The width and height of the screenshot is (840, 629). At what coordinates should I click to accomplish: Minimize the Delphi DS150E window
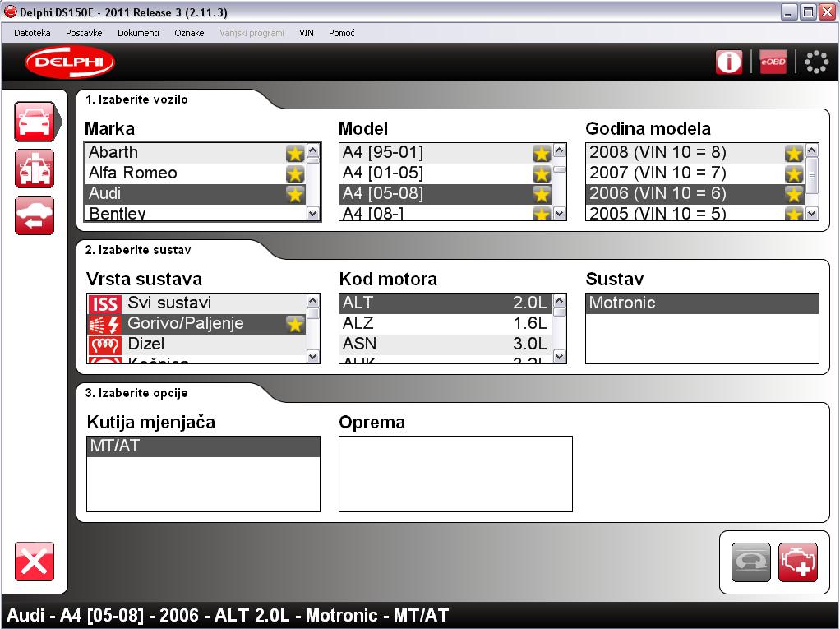(x=788, y=12)
